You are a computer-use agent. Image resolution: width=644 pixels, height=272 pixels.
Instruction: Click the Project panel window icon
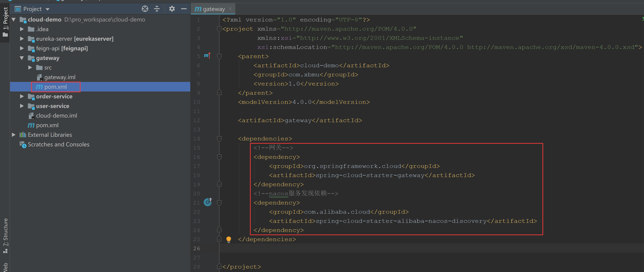pyautogui.click(x=18, y=9)
